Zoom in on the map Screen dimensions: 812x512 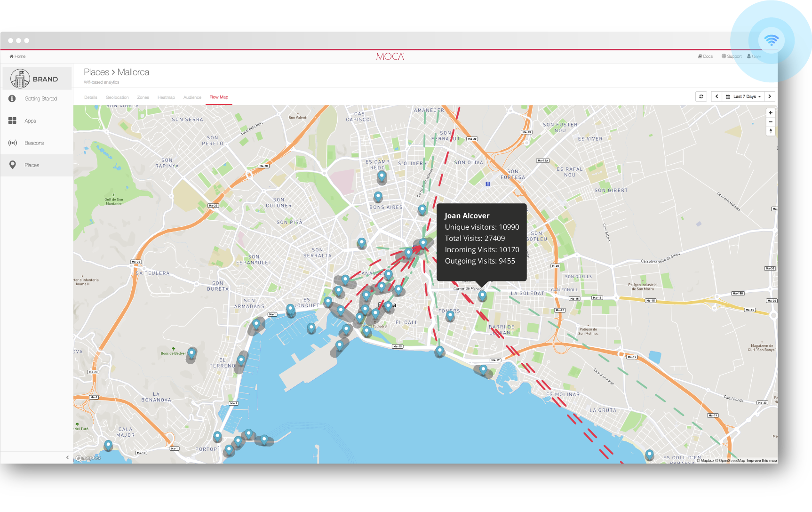click(771, 113)
